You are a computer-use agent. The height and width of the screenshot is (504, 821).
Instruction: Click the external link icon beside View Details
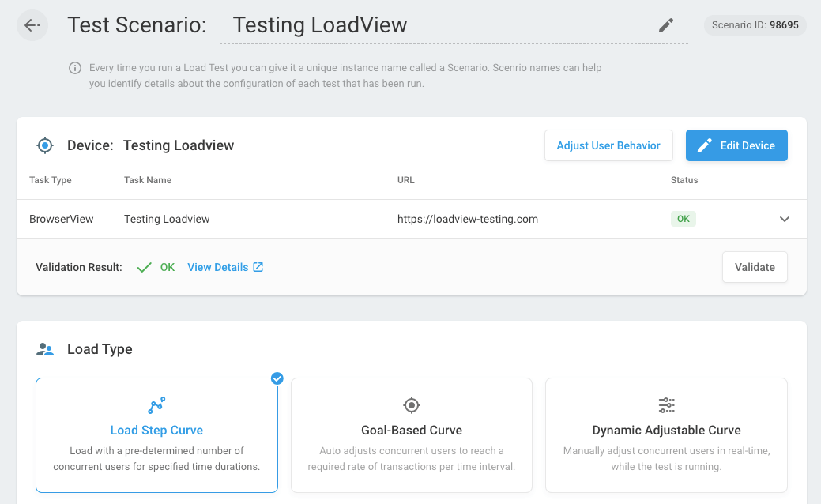click(x=258, y=267)
